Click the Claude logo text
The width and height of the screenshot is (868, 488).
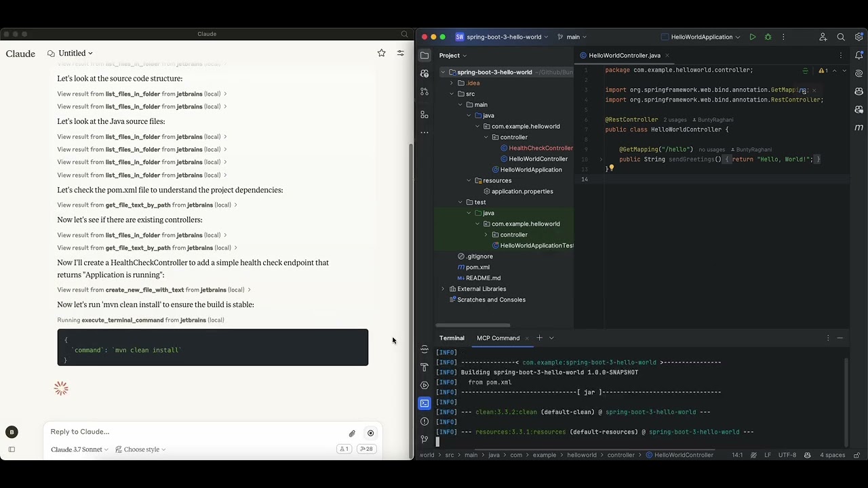(20, 54)
